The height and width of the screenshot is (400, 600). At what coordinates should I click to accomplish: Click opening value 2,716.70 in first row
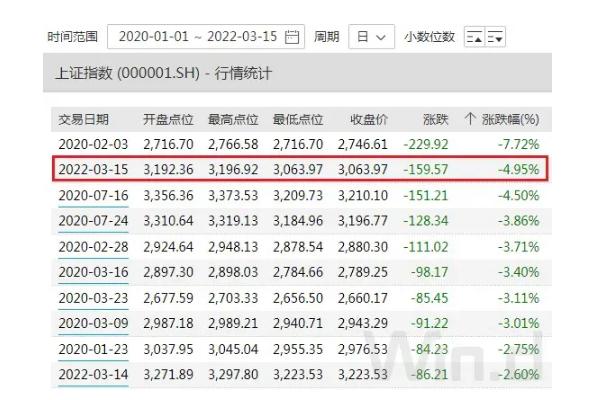pos(168,144)
